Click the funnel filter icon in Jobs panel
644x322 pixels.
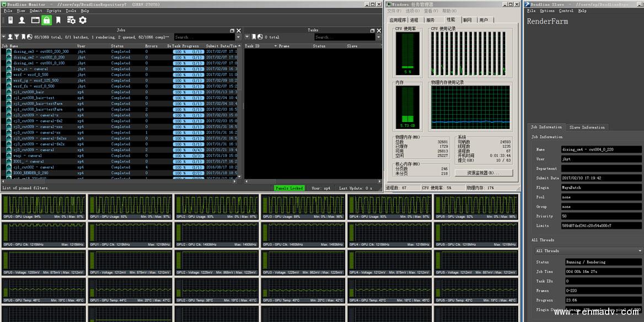(x=17, y=37)
